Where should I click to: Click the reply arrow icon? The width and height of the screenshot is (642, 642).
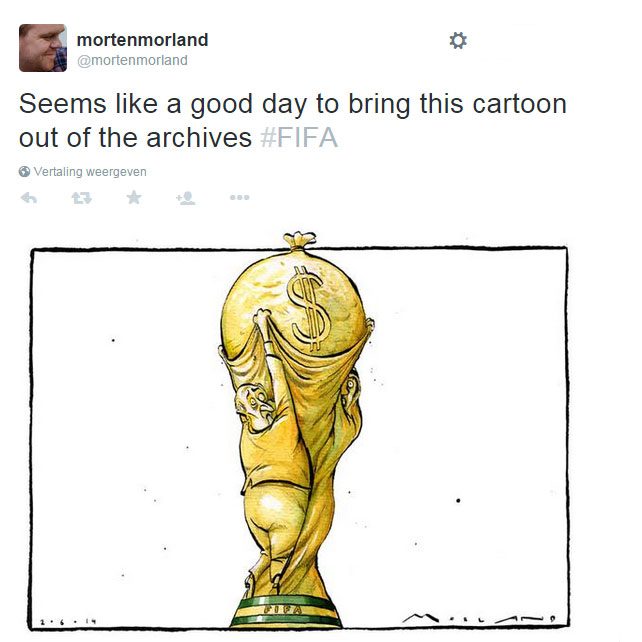pos(29,198)
